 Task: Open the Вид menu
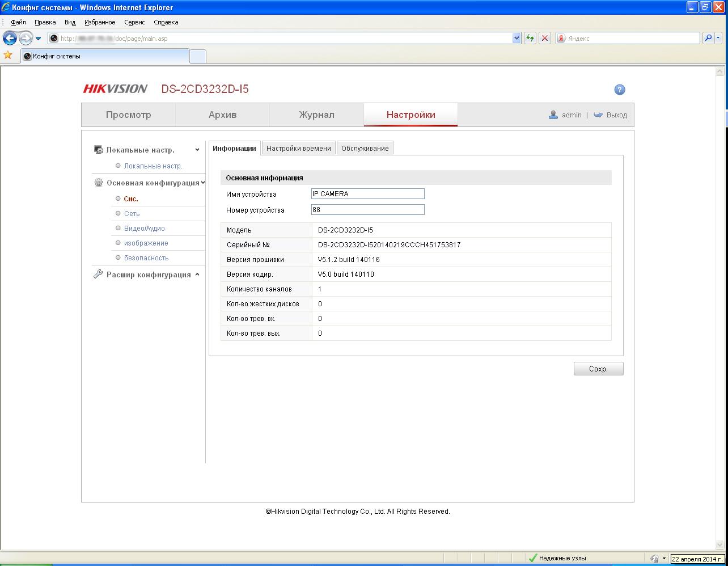pyautogui.click(x=70, y=22)
